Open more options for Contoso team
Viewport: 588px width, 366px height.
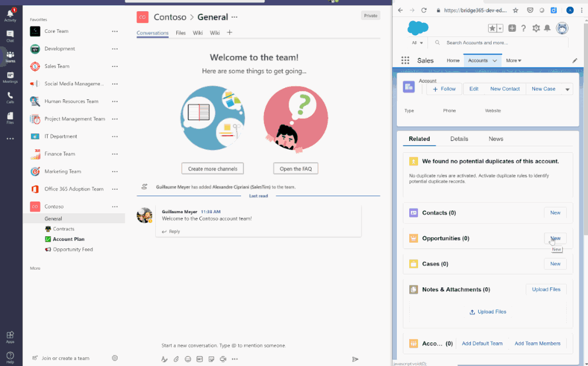[115, 207]
